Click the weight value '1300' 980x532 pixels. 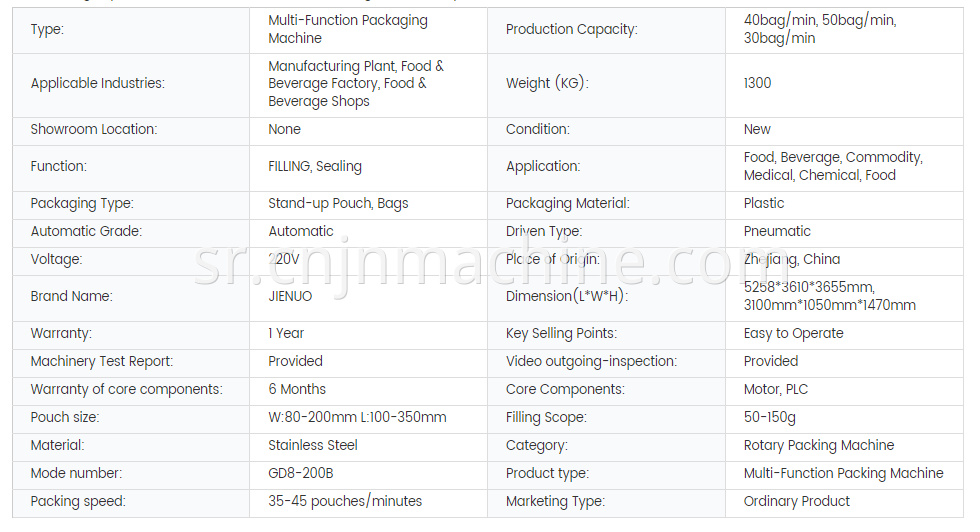pos(758,83)
